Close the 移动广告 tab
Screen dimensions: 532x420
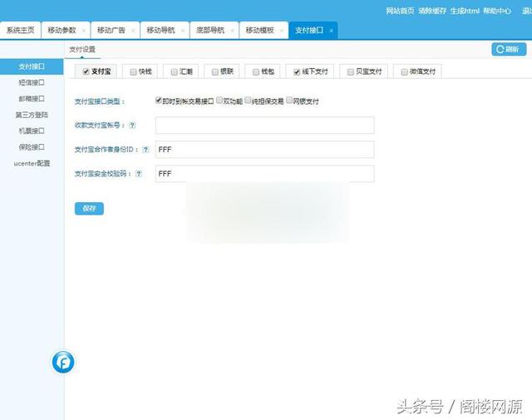[x=133, y=31]
